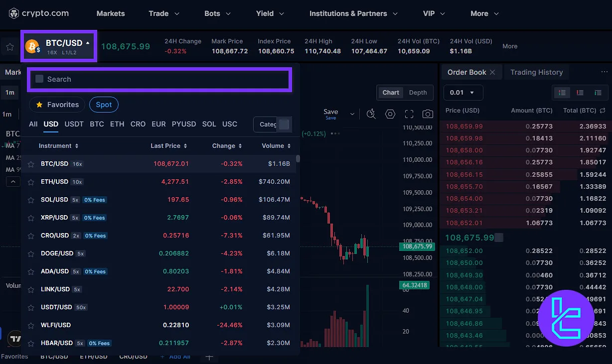The width and height of the screenshot is (612, 364).
Task: Star the XRP/USD row as favorite
Action: (31, 218)
